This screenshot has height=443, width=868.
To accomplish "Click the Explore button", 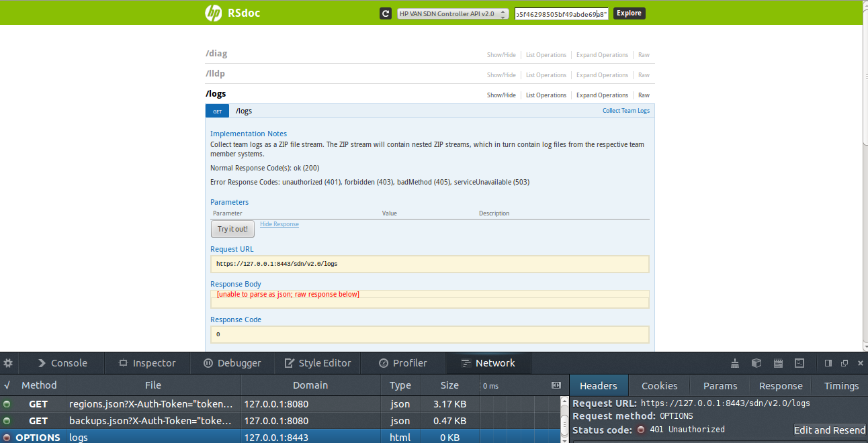I will pyautogui.click(x=629, y=13).
